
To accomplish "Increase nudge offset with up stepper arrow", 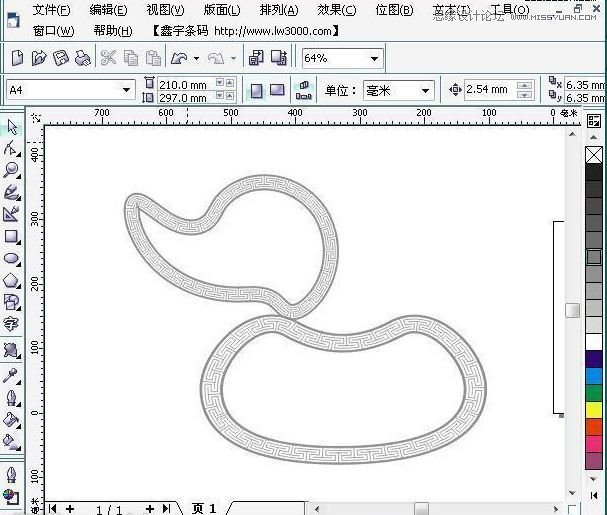I will pos(524,85).
